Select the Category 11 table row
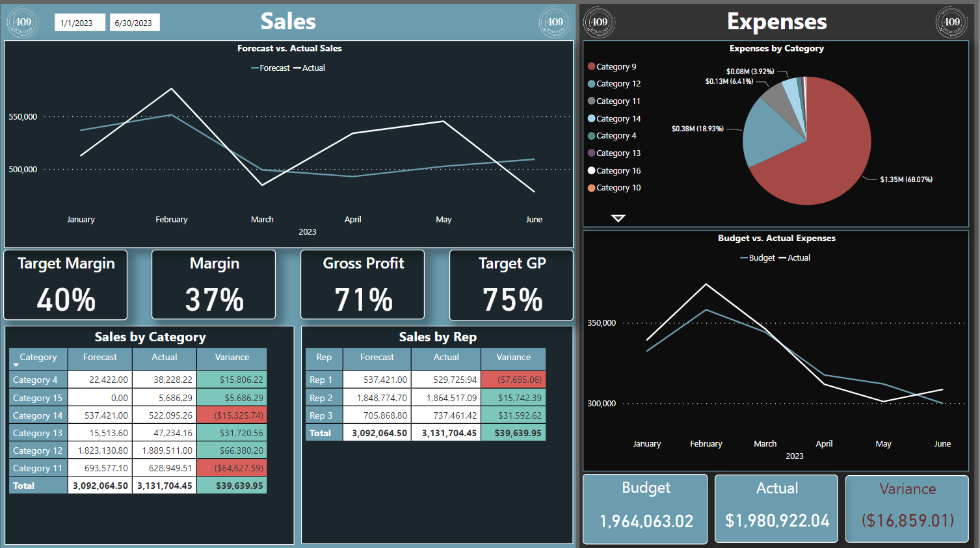The width and height of the screenshot is (980, 548). point(138,468)
